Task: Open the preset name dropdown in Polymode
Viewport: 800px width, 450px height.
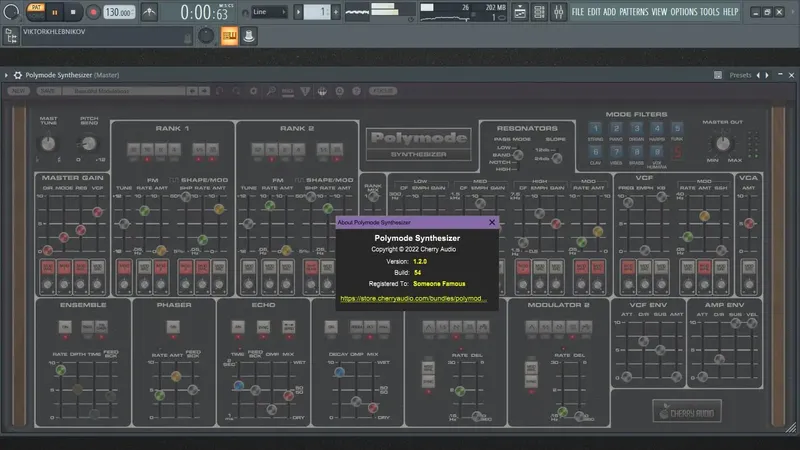Action: [124, 91]
